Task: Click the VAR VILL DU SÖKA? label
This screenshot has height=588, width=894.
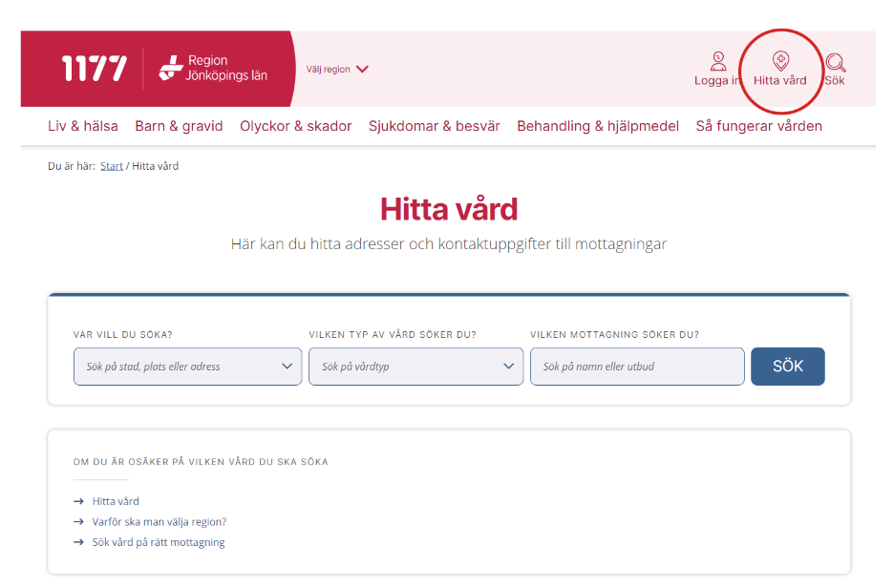Action: [122, 334]
